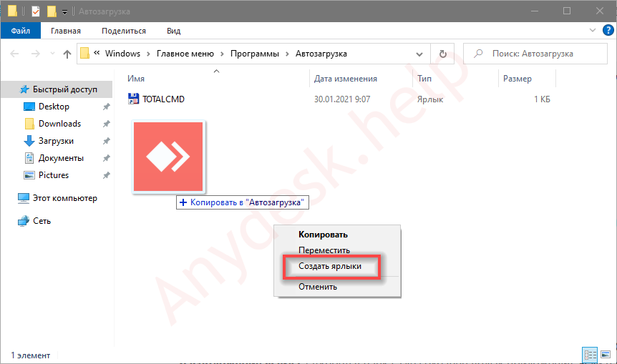The width and height of the screenshot is (617, 364).
Task: Select Отменить in the context menu
Action: (318, 287)
